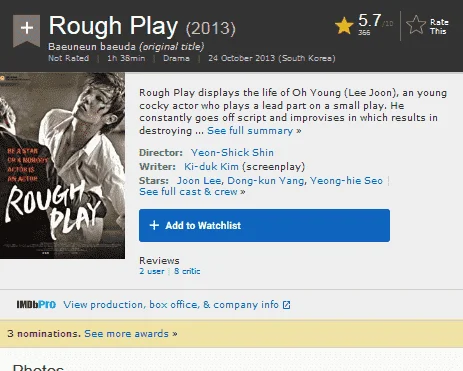The width and height of the screenshot is (463, 371).
Task: Click external link icon beside company info
Action: click(286, 305)
